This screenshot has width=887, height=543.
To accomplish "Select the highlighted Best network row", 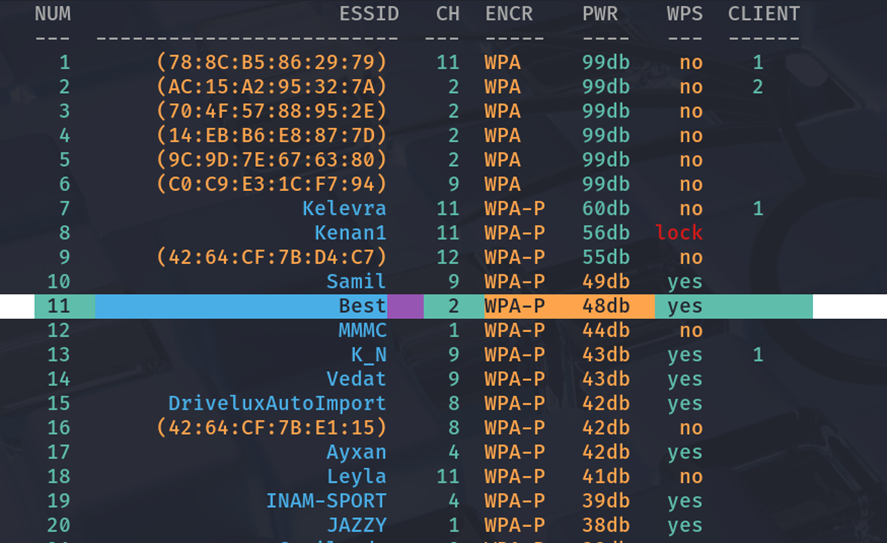I will tap(362, 306).
